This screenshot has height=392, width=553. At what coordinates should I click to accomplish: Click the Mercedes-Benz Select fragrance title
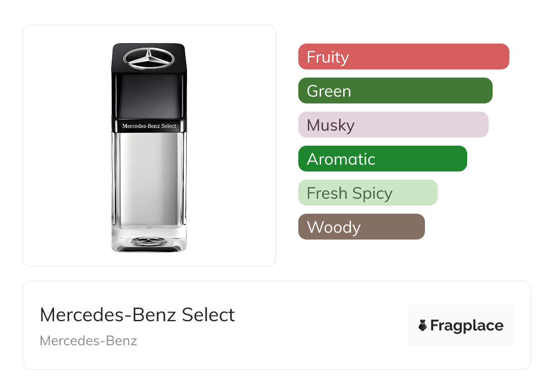pyautogui.click(x=138, y=315)
